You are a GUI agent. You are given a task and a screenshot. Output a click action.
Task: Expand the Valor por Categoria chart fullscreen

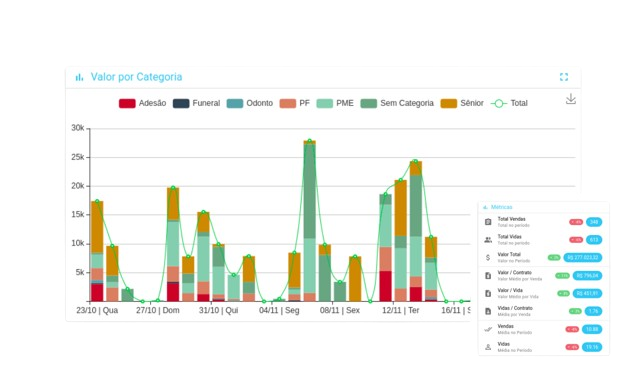[x=564, y=77]
